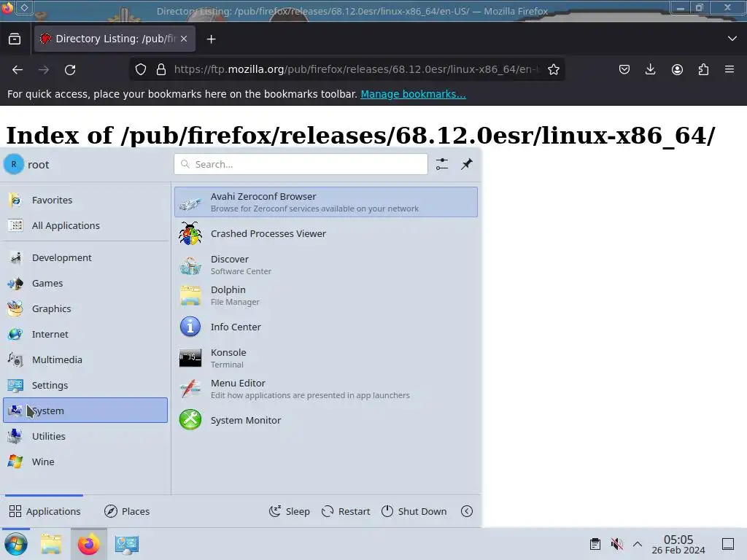Switch to the Applications tab
This screenshot has width=747, height=560.
(x=44, y=511)
